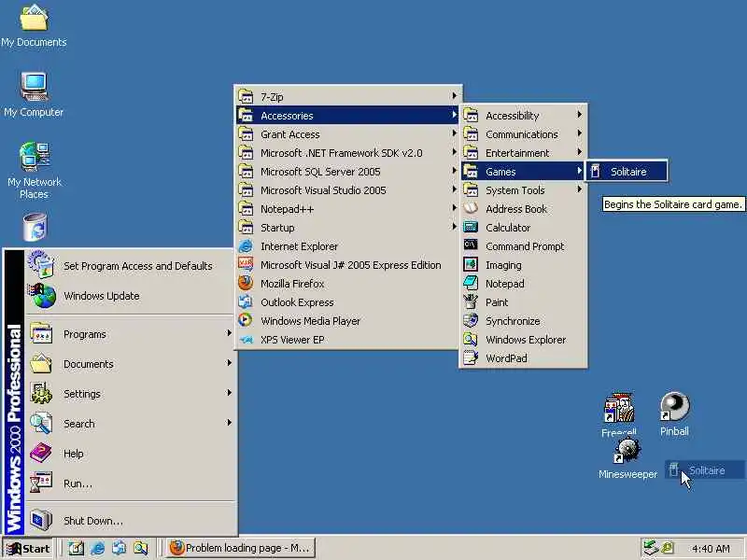Open WordPad from Accessories
This screenshot has height=560, width=747.
coord(523,358)
